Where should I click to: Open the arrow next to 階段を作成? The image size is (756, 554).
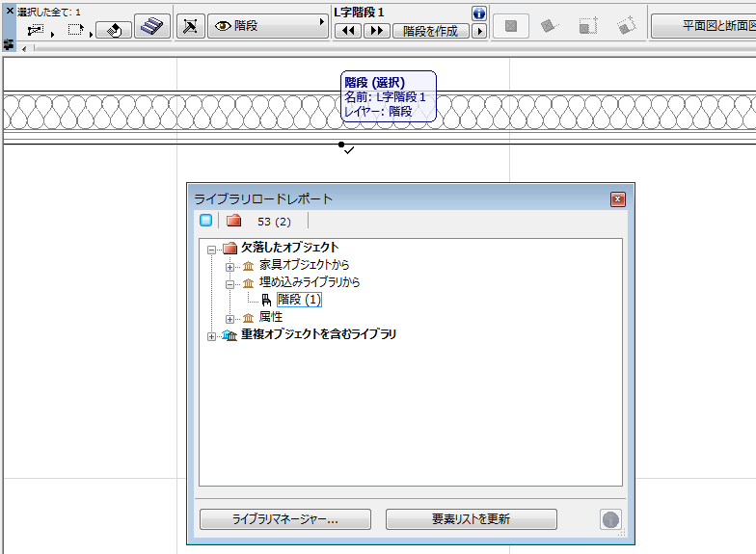pos(479,31)
